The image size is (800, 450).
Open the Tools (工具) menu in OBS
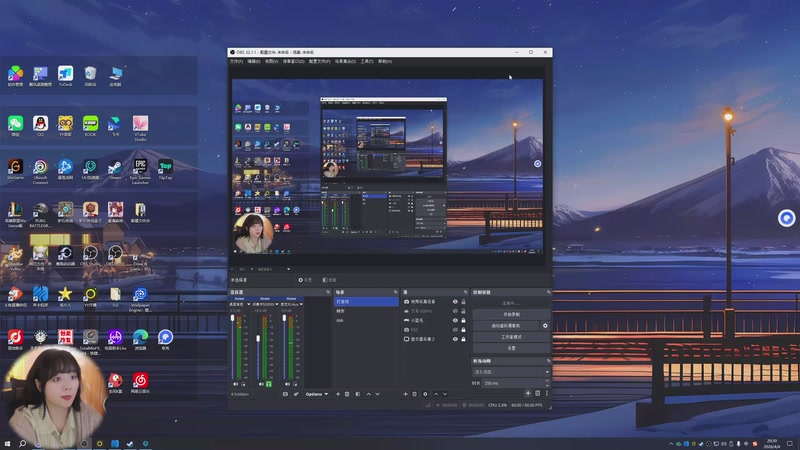coord(367,61)
